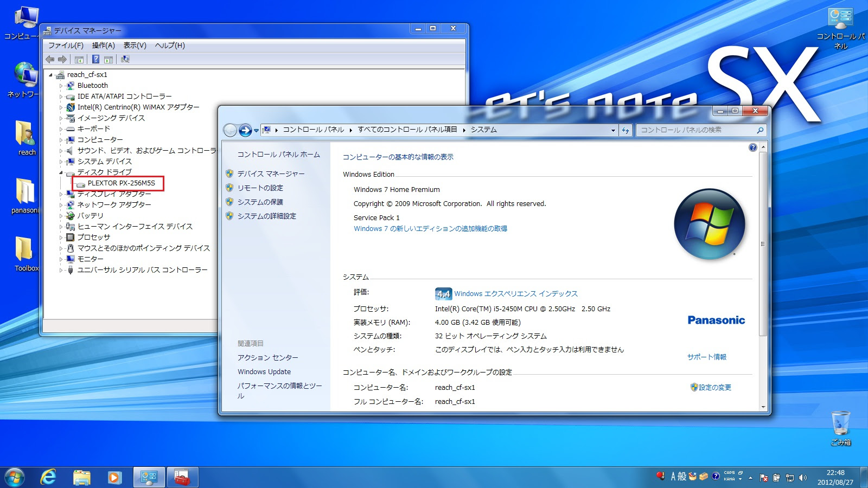
Task: Open ヘルプ(H) menu in Device Manager
Action: pos(170,46)
